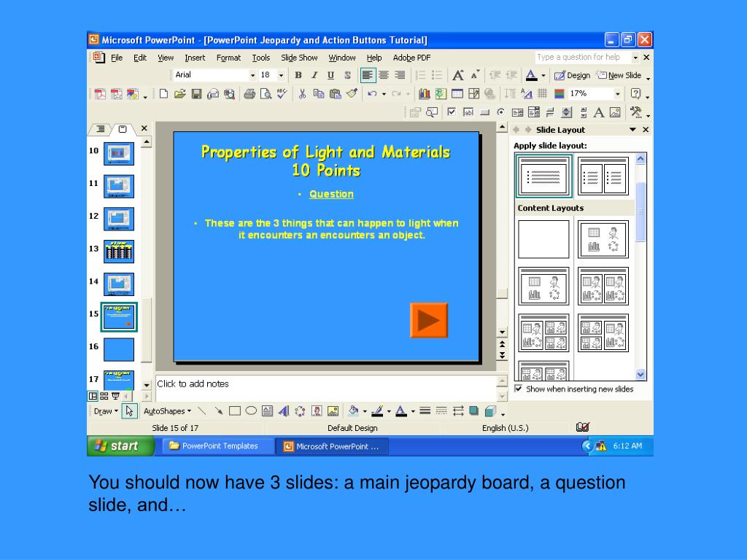
Task: Save presentation with floppy disk icon
Action: [196, 94]
